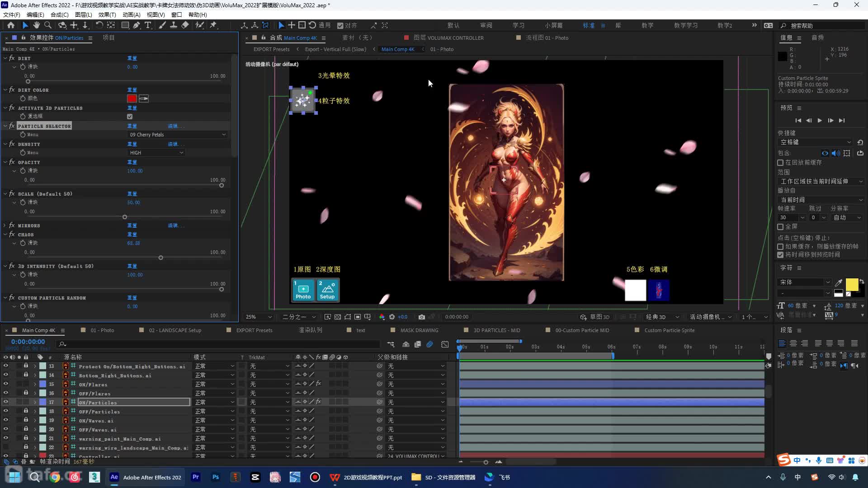
Task: Click the eyedropper in Character panel
Action: [x=839, y=282]
